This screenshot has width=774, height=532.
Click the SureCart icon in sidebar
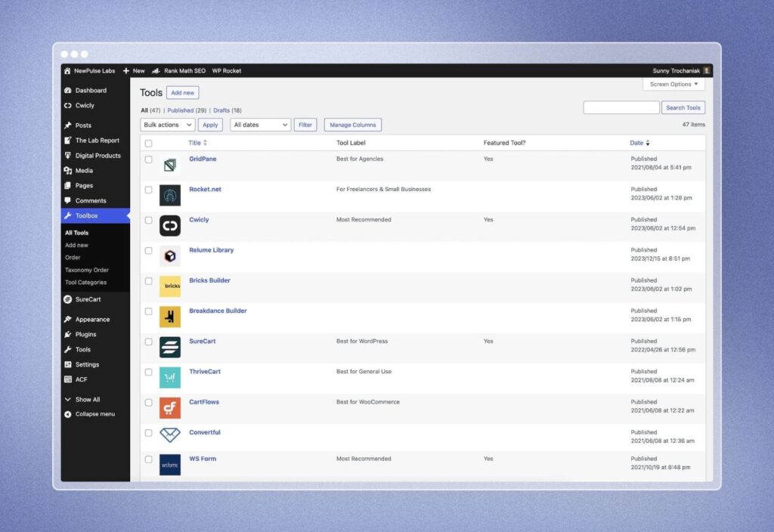click(x=68, y=299)
